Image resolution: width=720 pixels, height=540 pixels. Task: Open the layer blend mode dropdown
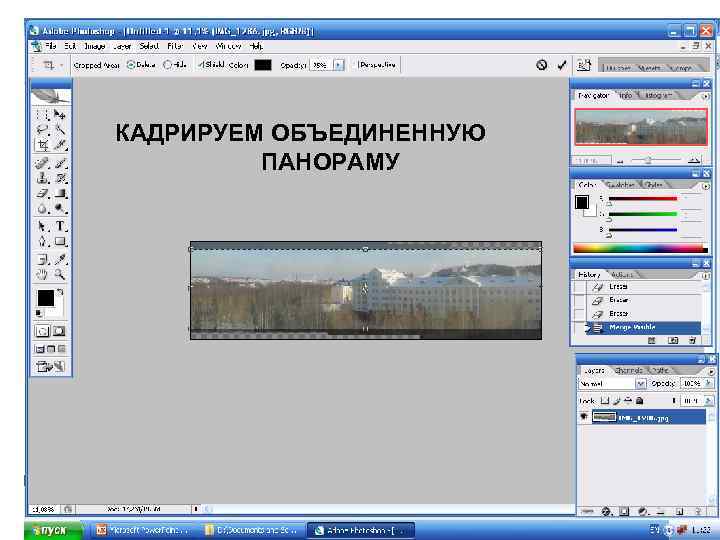(x=641, y=383)
